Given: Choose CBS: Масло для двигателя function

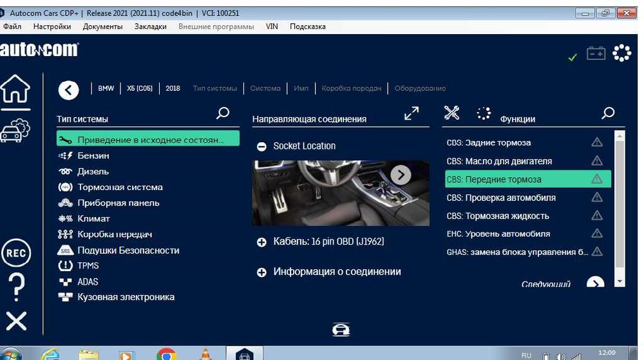Looking at the screenshot, I should click(528, 161).
